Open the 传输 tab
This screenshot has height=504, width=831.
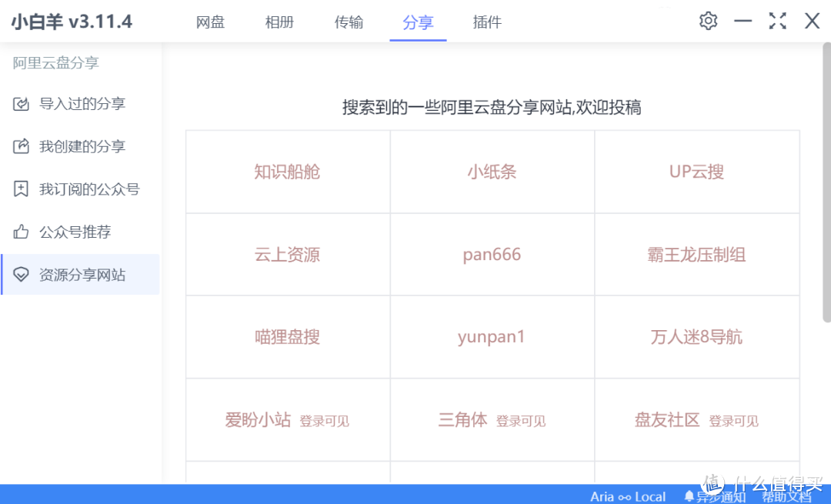pos(349,22)
